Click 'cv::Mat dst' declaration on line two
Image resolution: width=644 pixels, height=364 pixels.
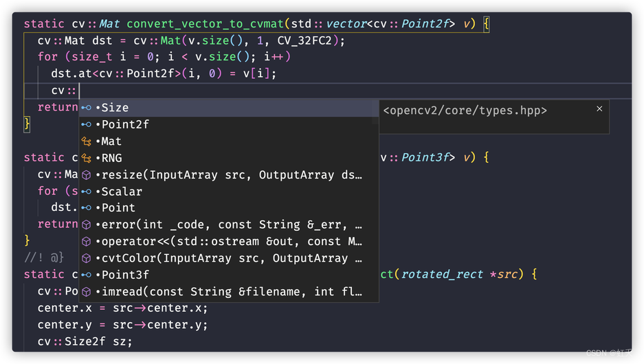tap(75, 41)
